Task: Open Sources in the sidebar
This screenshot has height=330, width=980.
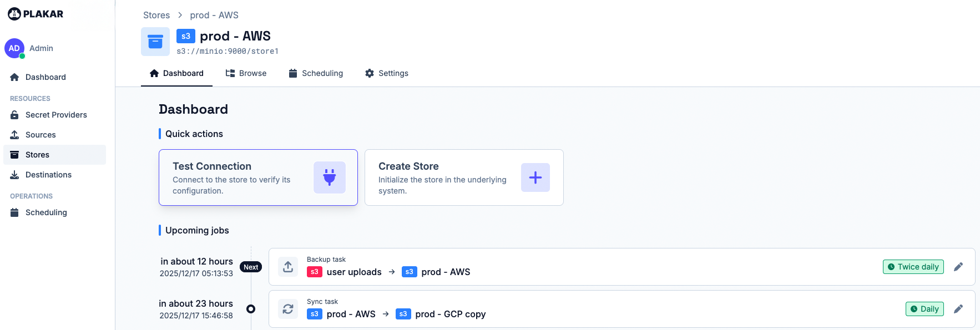Action: [54, 135]
